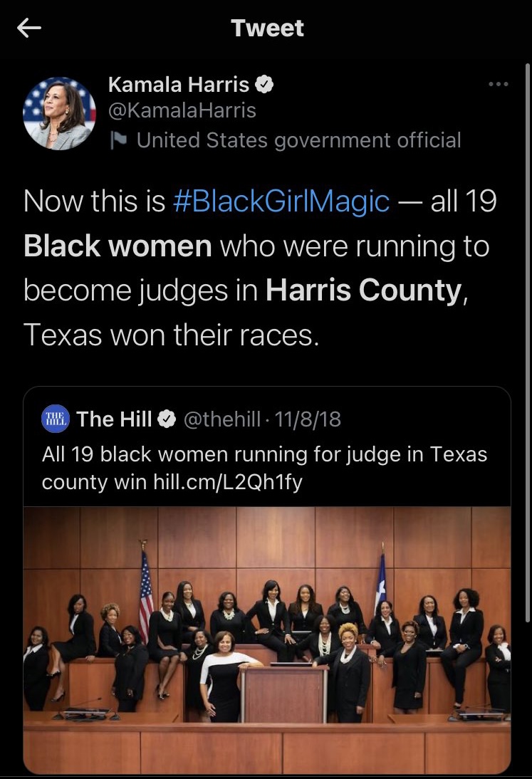Open hill.cm/L2Qh1fy link
This screenshot has height=779, width=532.
[228, 482]
